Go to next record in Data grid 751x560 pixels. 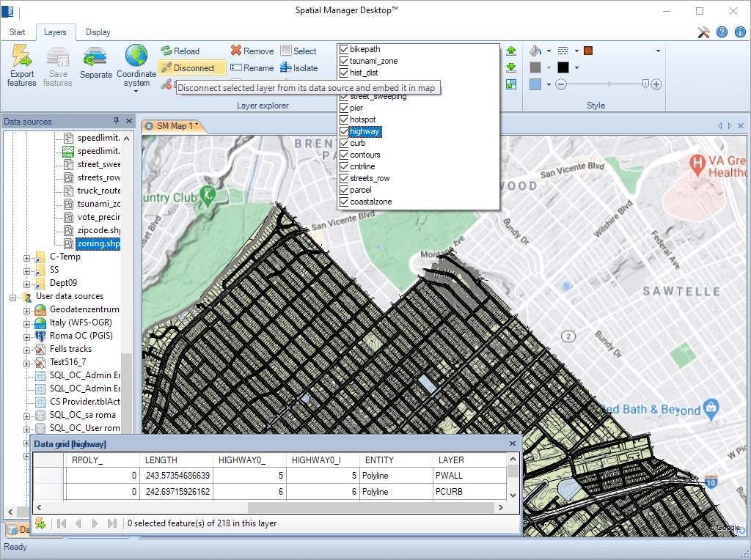click(x=95, y=523)
